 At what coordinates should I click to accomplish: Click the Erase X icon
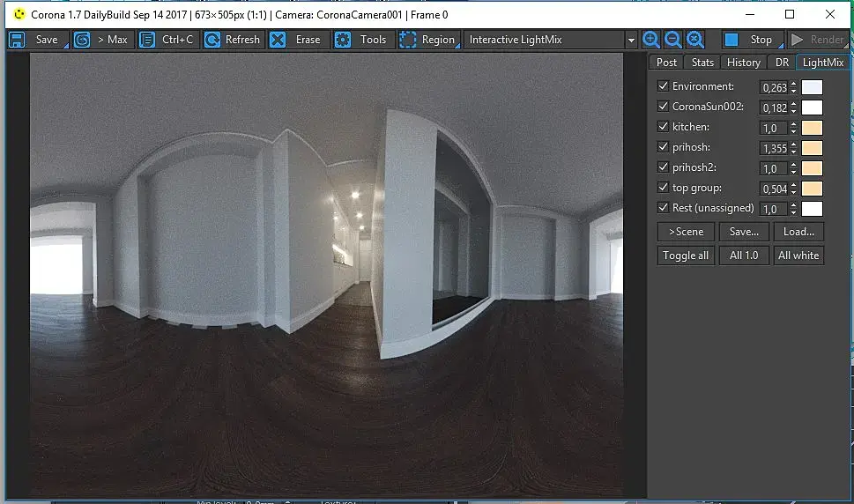278,40
